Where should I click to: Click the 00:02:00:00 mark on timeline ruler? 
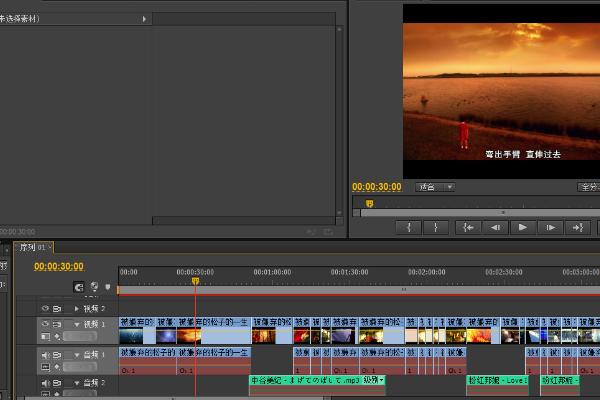(x=426, y=272)
